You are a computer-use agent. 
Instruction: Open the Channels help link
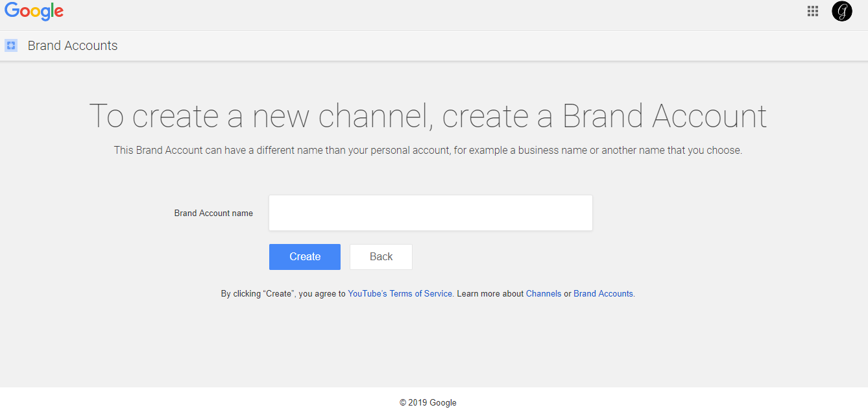[544, 294]
